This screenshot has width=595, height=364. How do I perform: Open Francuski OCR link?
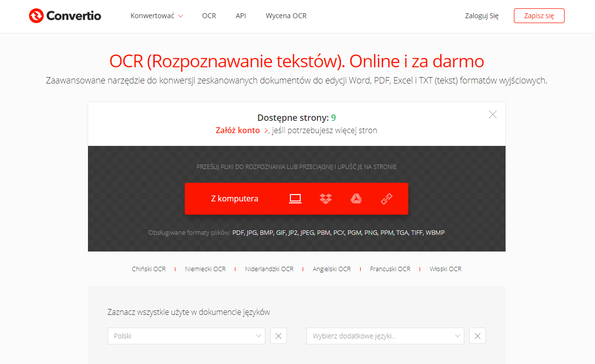390,269
